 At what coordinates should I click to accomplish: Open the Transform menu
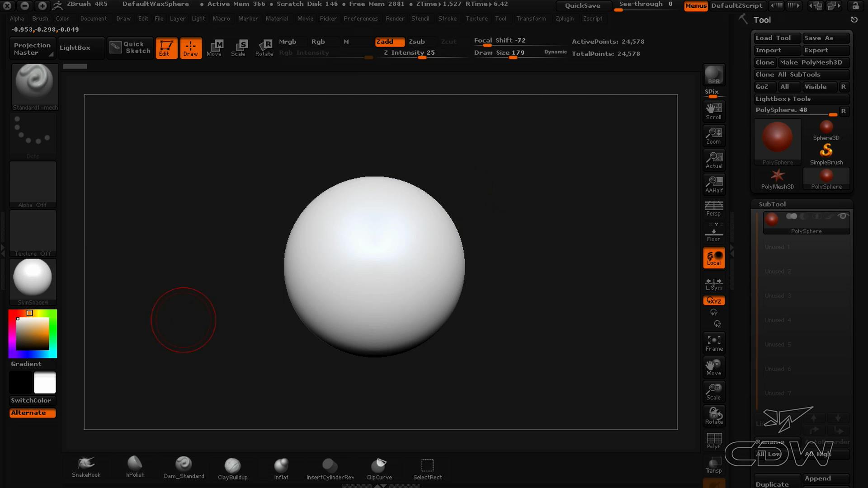click(x=531, y=19)
